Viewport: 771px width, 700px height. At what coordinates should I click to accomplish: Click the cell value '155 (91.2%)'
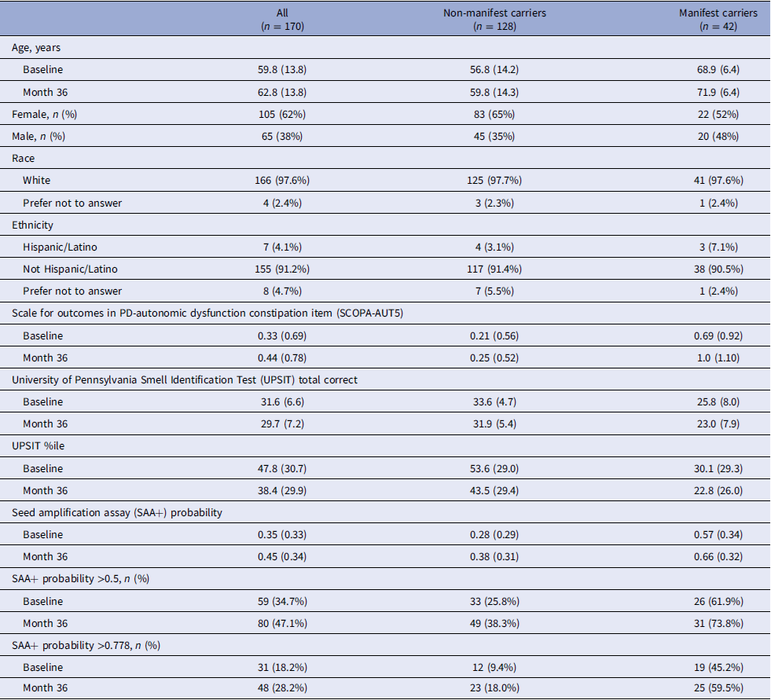pos(282,269)
